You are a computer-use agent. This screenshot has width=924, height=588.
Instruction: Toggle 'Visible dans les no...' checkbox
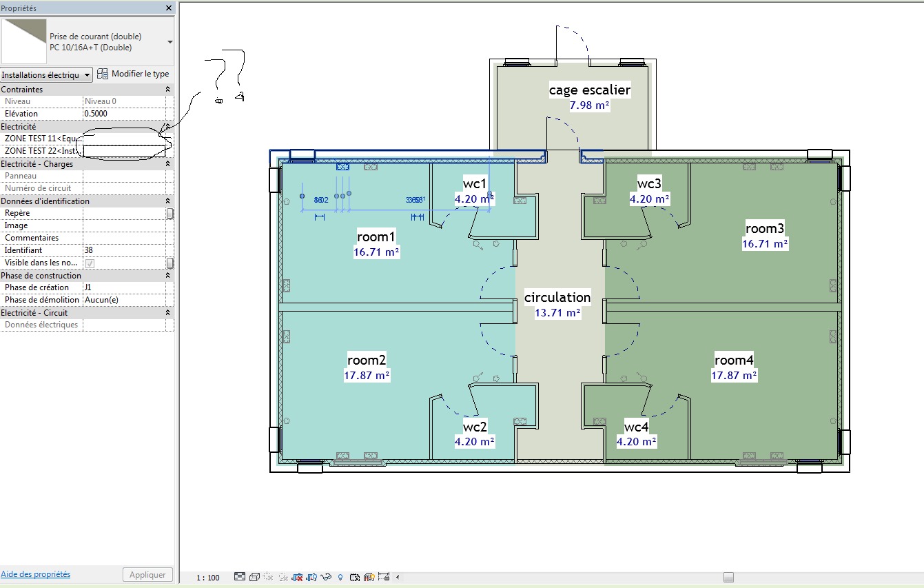(90, 263)
